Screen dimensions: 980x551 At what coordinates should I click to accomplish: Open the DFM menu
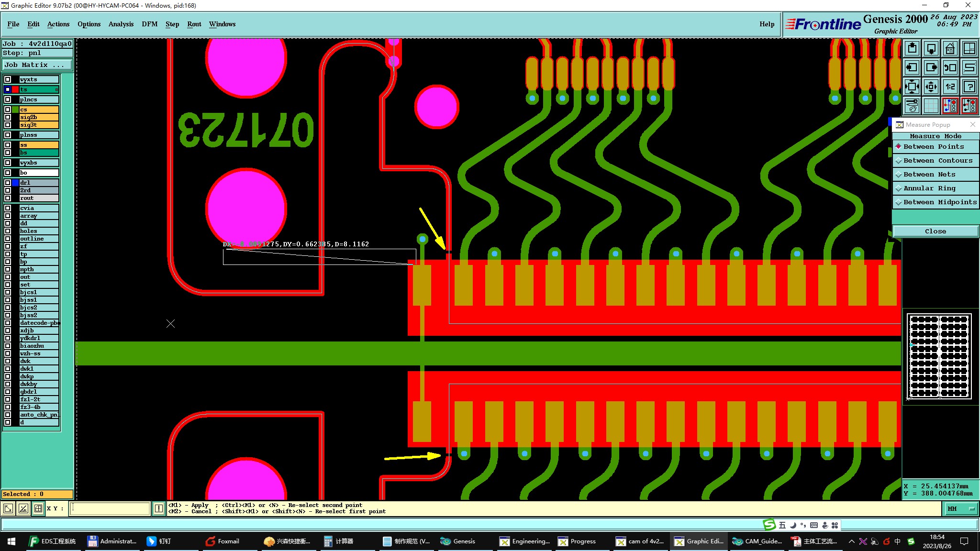coord(149,24)
